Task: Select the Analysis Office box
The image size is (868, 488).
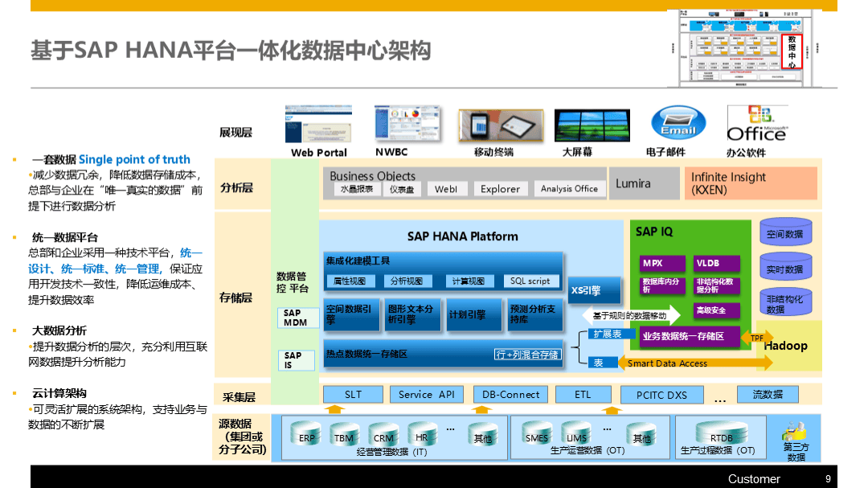Action: [569, 189]
